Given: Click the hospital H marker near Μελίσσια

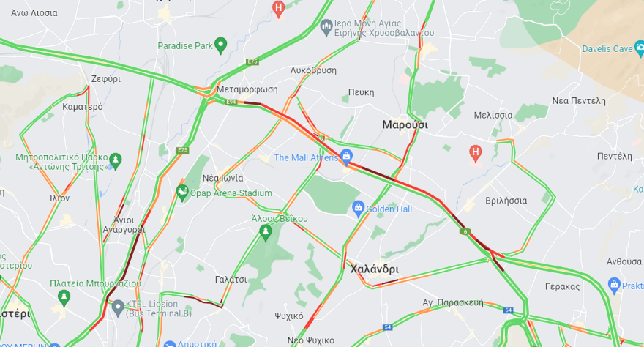Looking at the screenshot, I should [x=475, y=153].
